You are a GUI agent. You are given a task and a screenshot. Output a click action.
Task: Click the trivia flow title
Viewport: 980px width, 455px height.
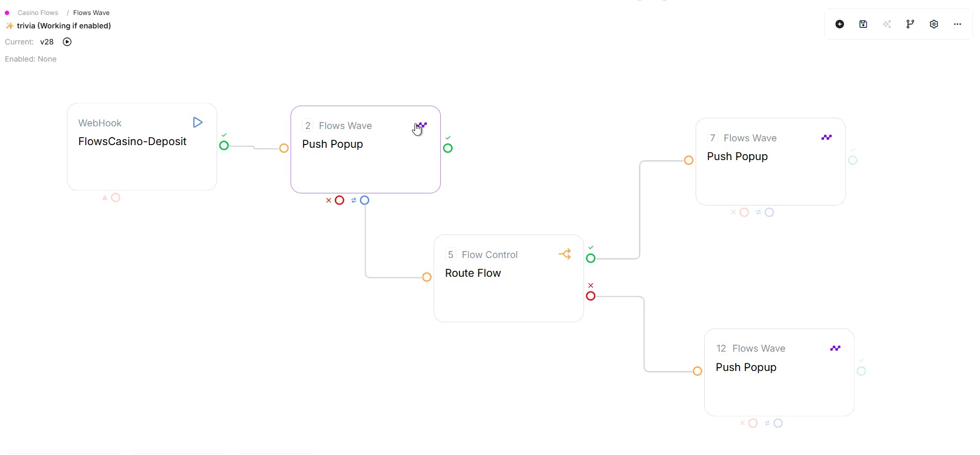(x=64, y=26)
